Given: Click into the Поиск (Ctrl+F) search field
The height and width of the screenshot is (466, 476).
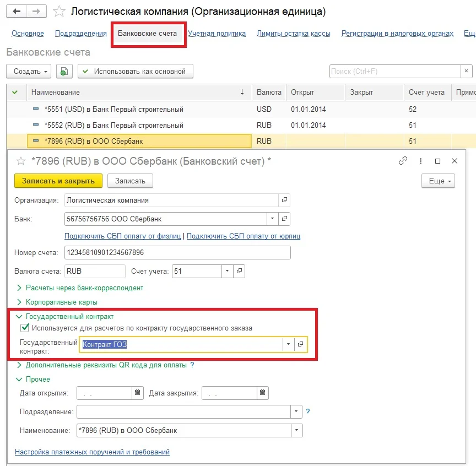Looking at the screenshot, I should point(395,72).
